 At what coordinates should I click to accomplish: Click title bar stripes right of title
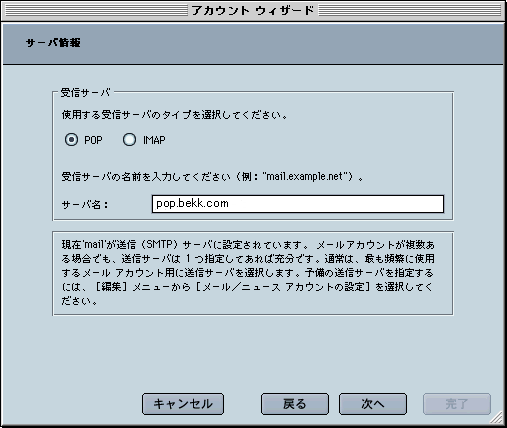click(x=410, y=10)
